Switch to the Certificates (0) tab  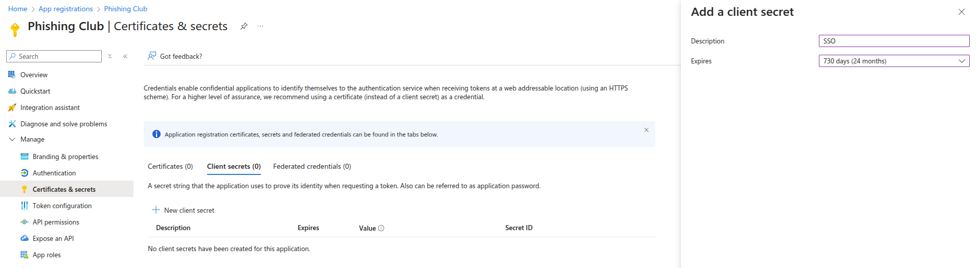(x=170, y=166)
